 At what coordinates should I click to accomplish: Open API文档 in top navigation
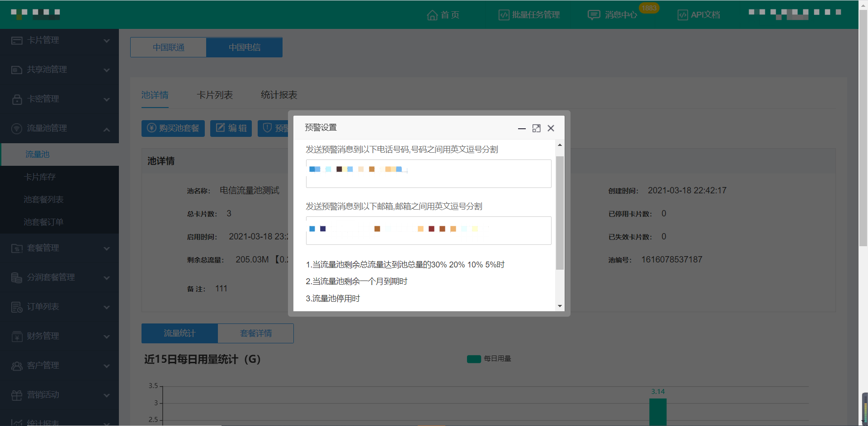tap(699, 15)
